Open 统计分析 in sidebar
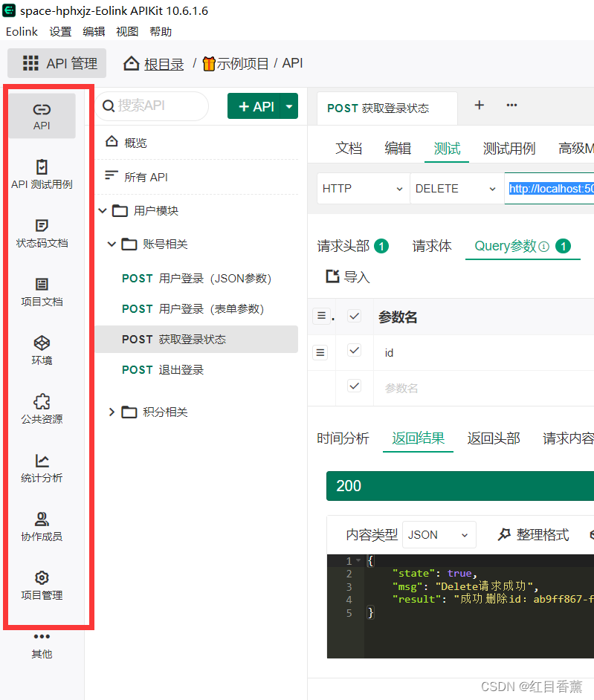594x700 pixels. (x=42, y=468)
